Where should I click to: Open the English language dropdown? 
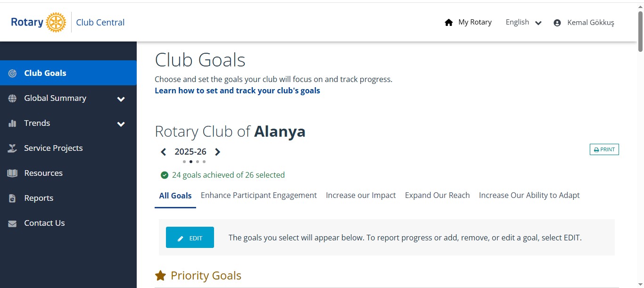[x=523, y=22]
